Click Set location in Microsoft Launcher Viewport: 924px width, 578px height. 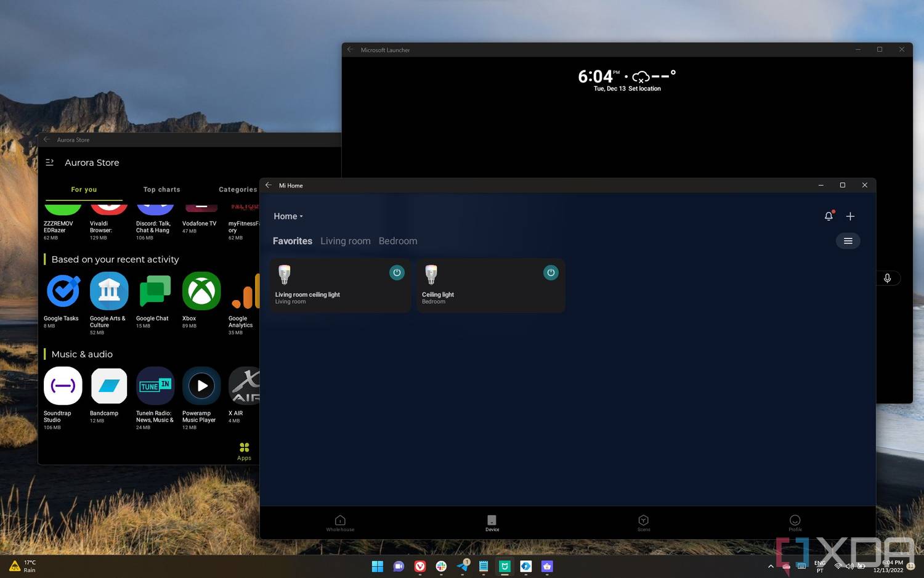(644, 89)
